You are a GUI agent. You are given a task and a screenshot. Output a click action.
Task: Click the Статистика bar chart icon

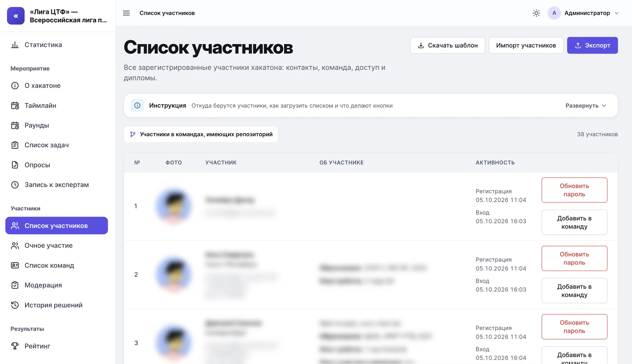tap(15, 45)
